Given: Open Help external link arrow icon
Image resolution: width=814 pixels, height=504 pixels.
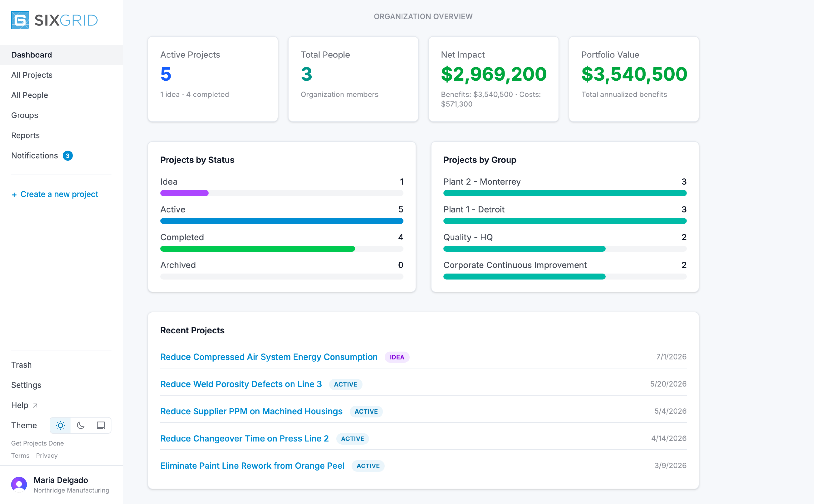Looking at the screenshot, I should tap(35, 405).
